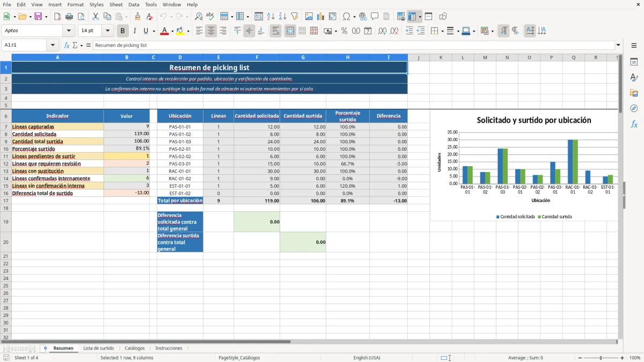This screenshot has width=644, height=362.
Task: Open the Data menu
Action: pos(134,4)
